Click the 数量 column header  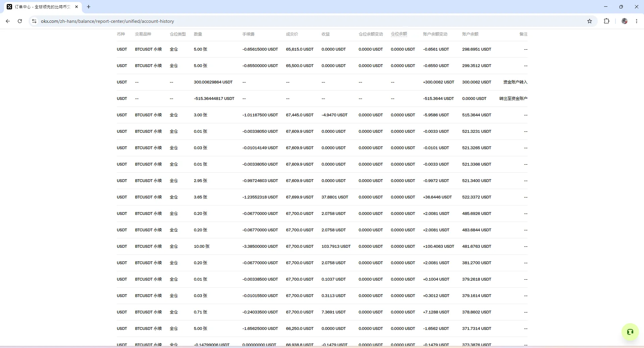198,34
